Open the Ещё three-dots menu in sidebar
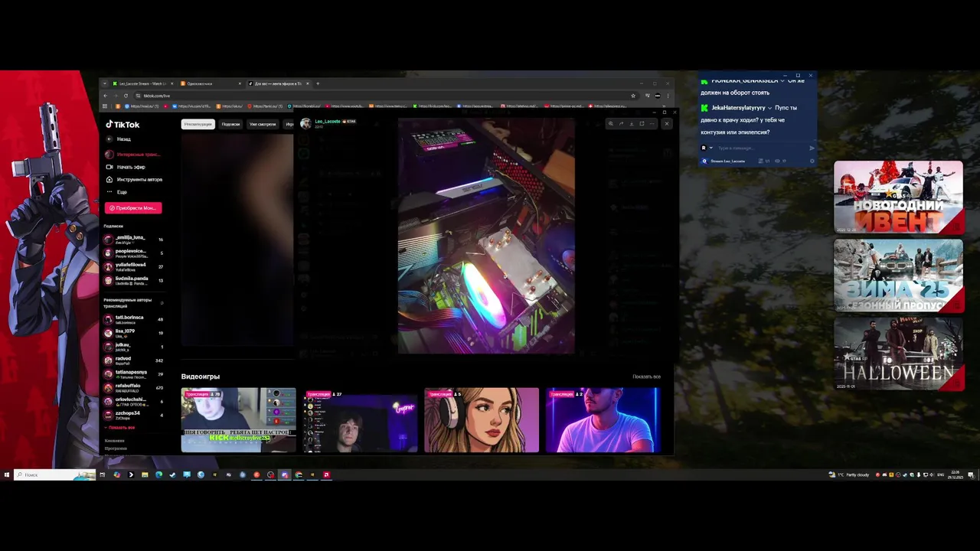The height and width of the screenshot is (551, 980). click(x=116, y=192)
